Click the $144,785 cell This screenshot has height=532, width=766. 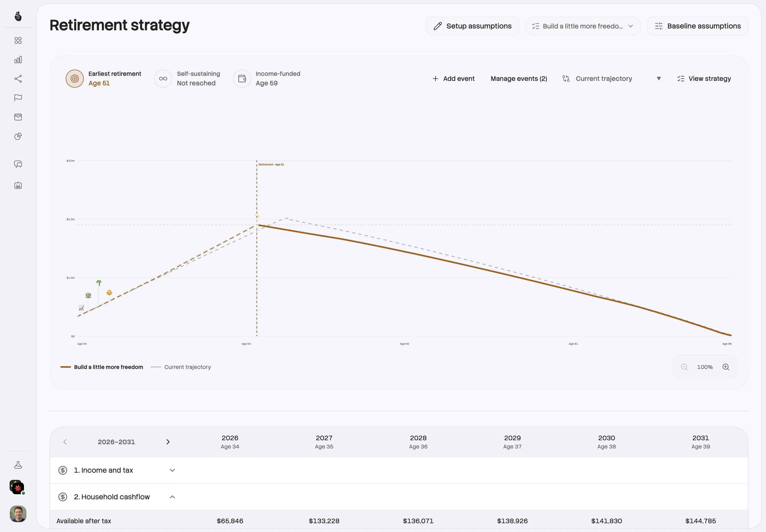point(701,521)
